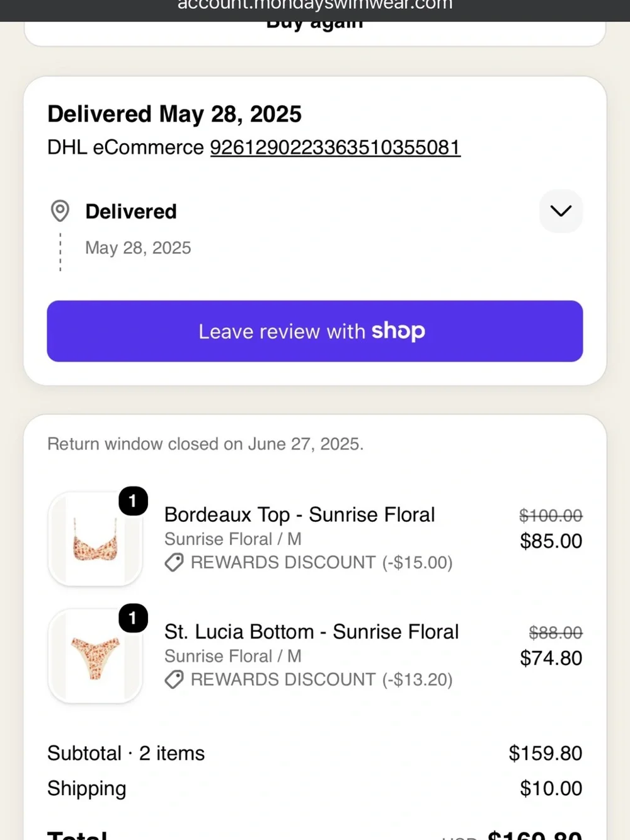Click the $74.80 discounted bottom price
Viewport: 630px width, 840px height.
pos(551,658)
